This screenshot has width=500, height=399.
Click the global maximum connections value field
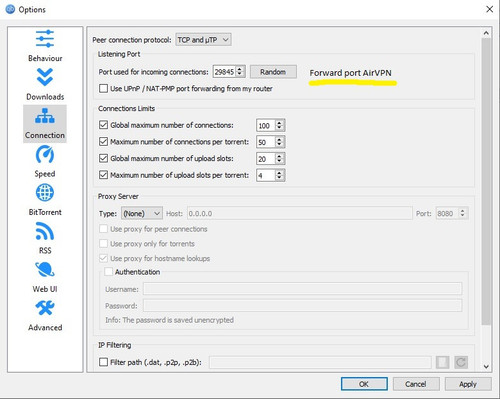pyautogui.click(x=266, y=125)
